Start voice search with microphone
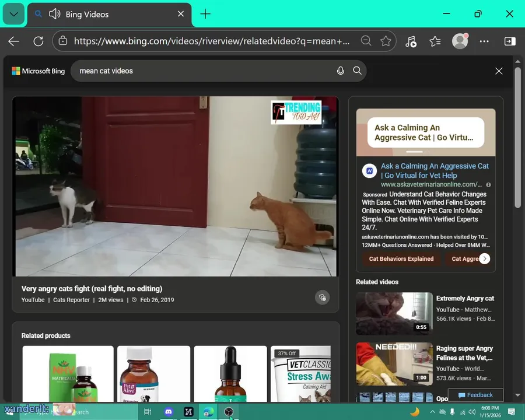Screen dimensions: 525x420 click(341, 71)
